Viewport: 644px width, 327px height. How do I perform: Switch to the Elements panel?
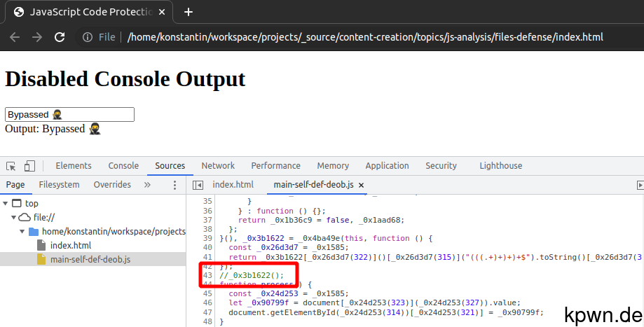[74, 166]
